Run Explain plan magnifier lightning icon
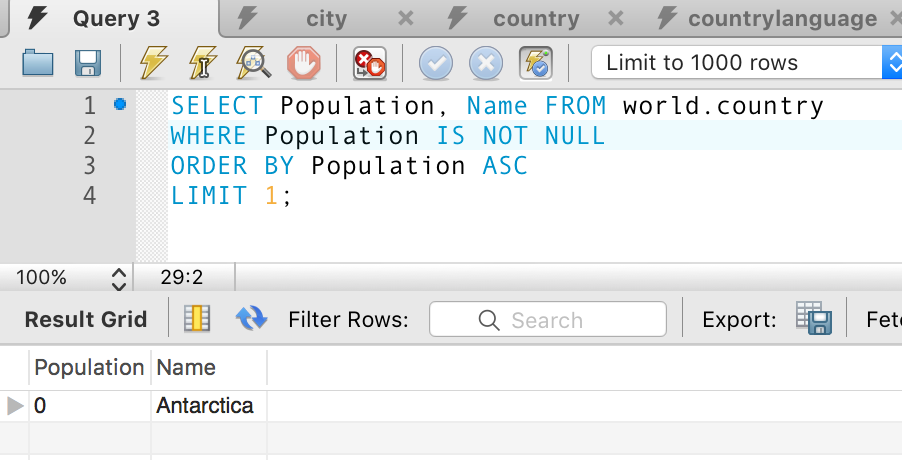Screen dimensions: 902x460 tap(254, 63)
